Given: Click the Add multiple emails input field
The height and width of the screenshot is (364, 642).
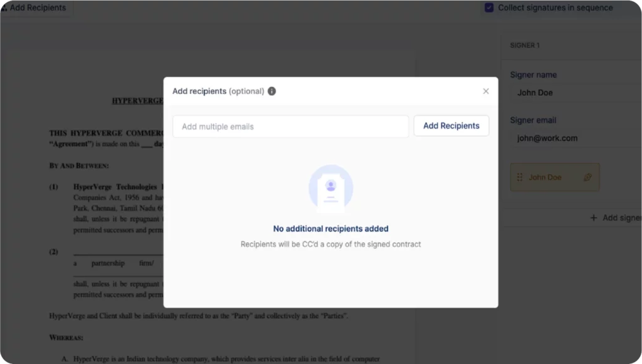Looking at the screenshot, I should point(291,127).
